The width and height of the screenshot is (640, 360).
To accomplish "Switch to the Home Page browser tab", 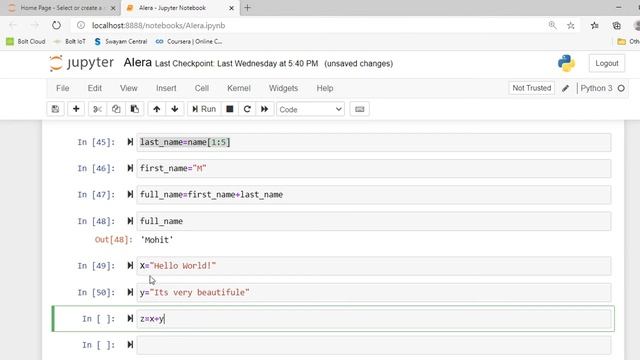I will 61,8.
